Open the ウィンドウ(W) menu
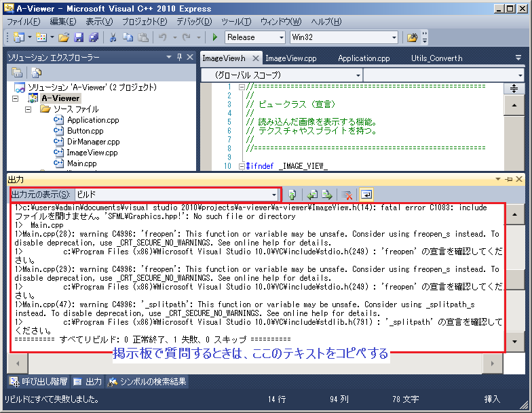 [281, 22]
